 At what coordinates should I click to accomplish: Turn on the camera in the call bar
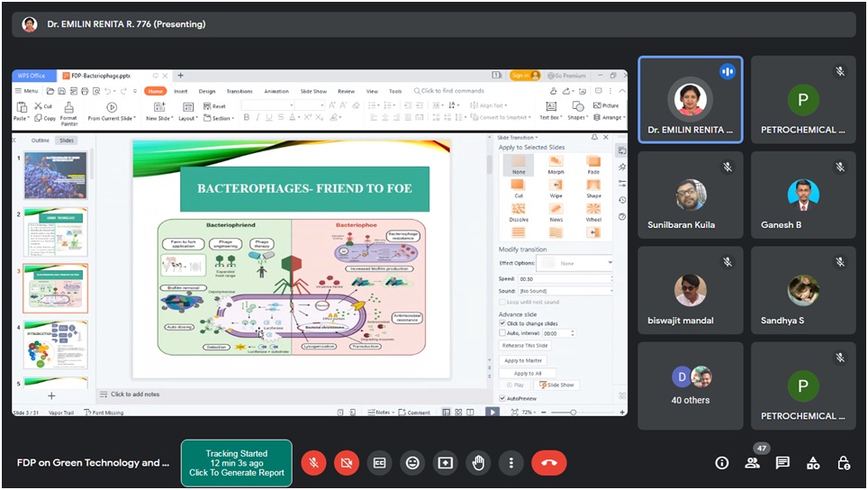346,463
